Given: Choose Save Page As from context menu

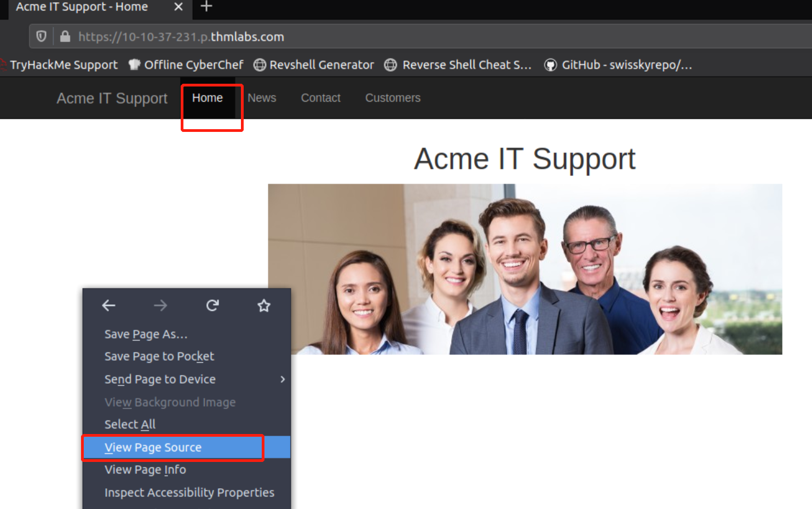Looking at the screenshot, I should [146, 334].
